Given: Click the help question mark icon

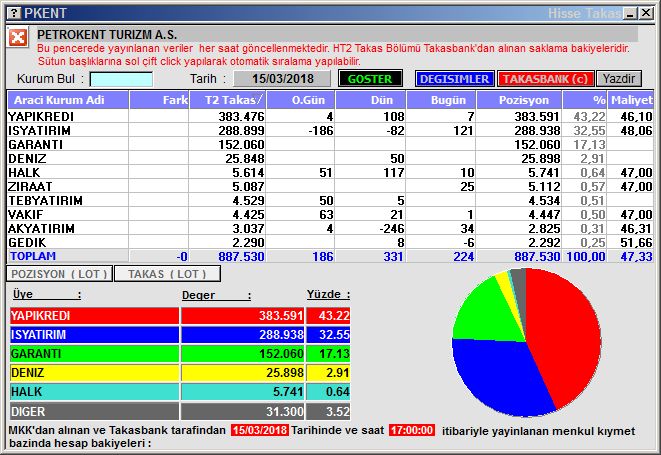Looking at the screenshot, I should coord(14,13).
